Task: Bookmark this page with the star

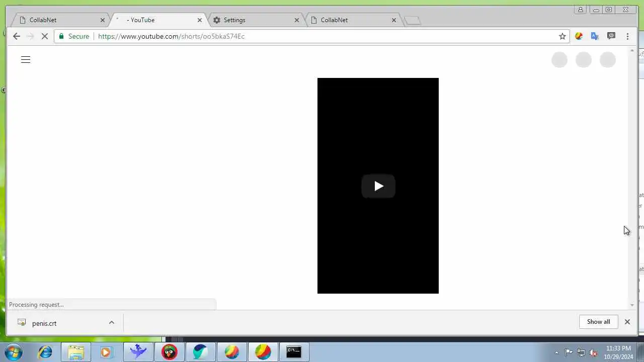Action: (x=562, y=36)
